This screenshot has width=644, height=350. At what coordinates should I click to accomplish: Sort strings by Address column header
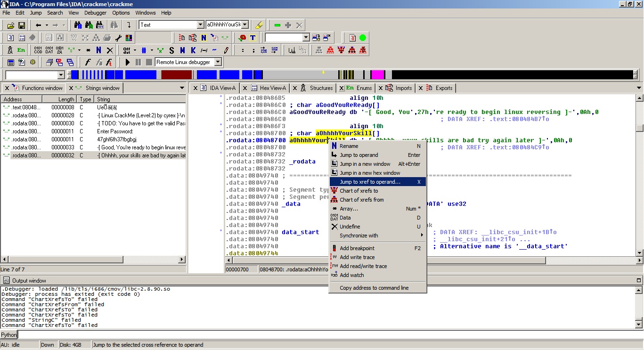tap(22, 99)
